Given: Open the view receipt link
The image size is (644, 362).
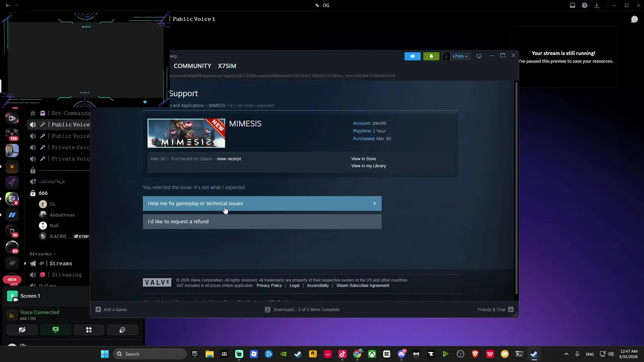Looking at the screenshot, I should point(229,159).
